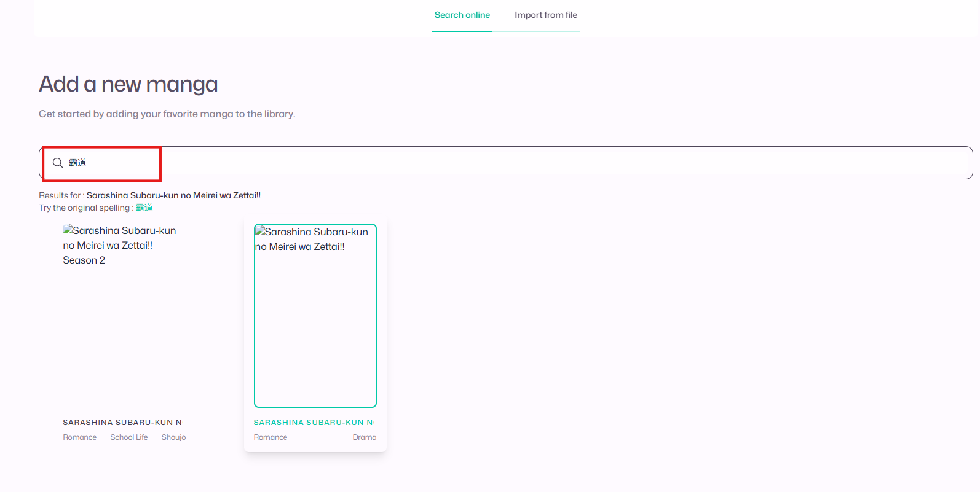Select the green-outlined manga cover thumbnail
This screenshot has width=980, height=492.
coord(315,319)
